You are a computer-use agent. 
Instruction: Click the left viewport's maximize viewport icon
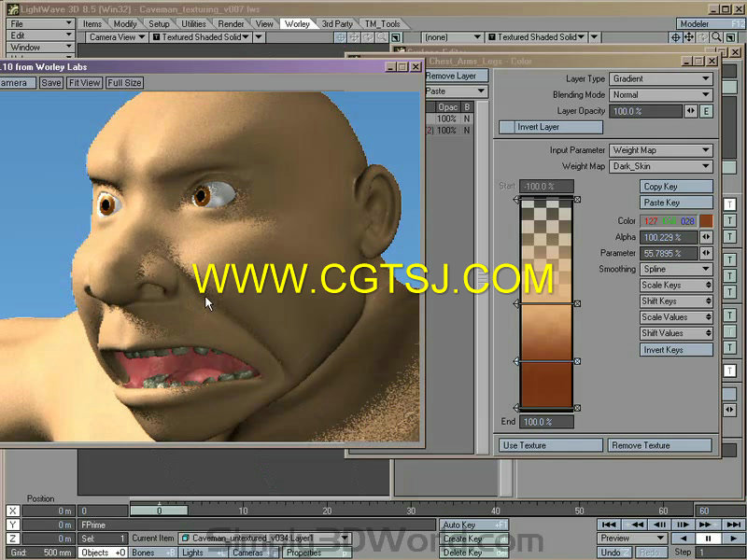[395, 37]
